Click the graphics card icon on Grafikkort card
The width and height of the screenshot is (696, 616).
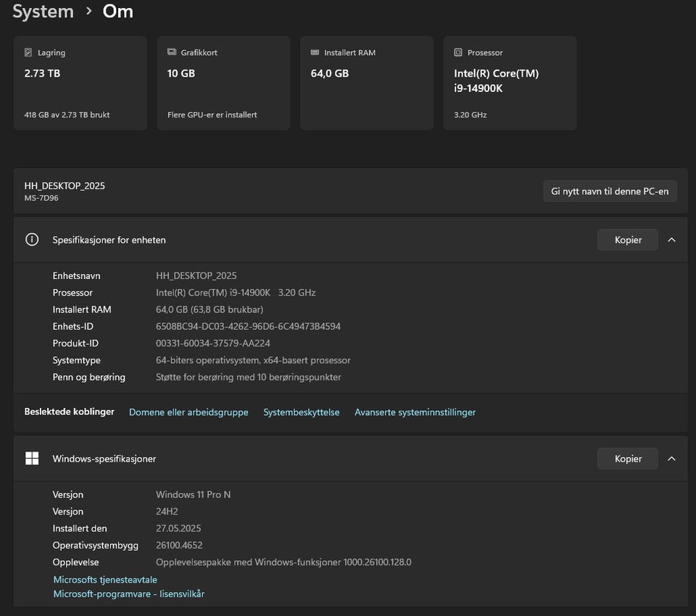click(x=172, y=53)
